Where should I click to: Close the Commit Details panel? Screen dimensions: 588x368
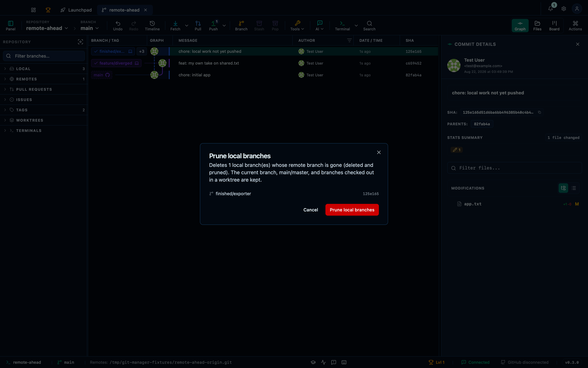(x=578, y=44)
